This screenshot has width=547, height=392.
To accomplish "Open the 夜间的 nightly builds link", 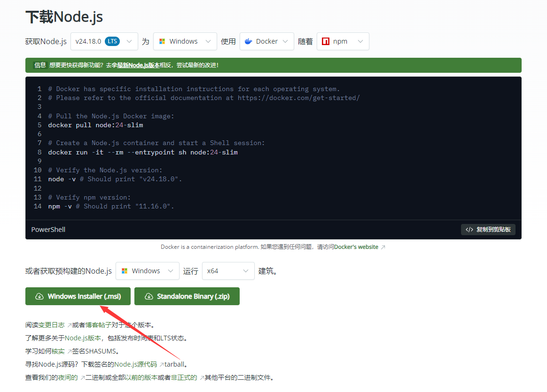I will pos(68,378).
